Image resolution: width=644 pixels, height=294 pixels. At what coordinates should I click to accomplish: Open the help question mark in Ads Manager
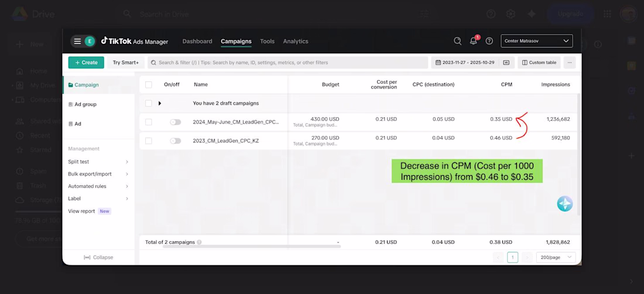coord(489,41)
